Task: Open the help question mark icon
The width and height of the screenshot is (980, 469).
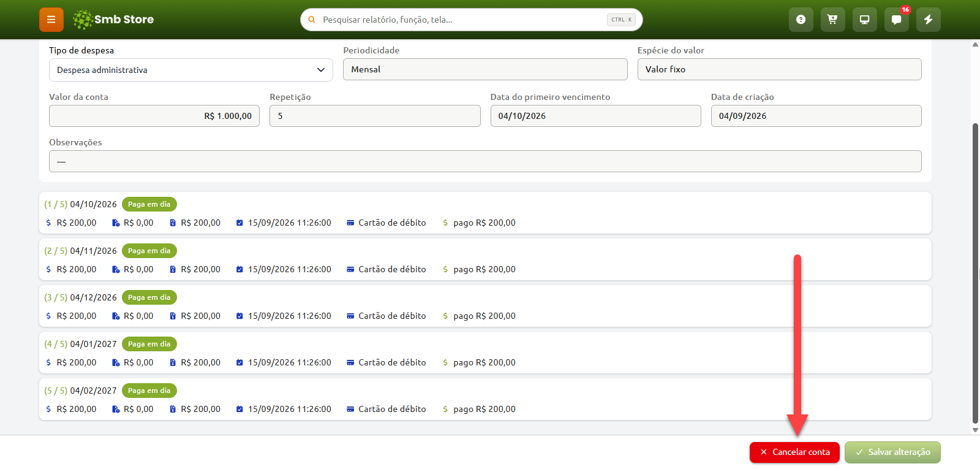Action: pyautogui.click(x=801, y=20)
